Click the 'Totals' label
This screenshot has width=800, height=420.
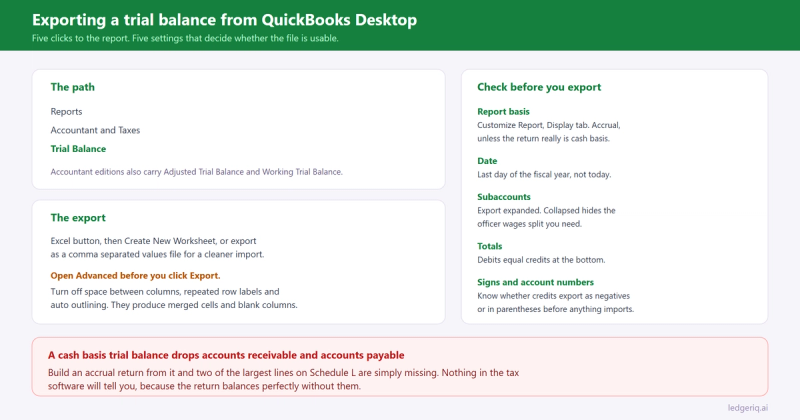tap(490, 246)
